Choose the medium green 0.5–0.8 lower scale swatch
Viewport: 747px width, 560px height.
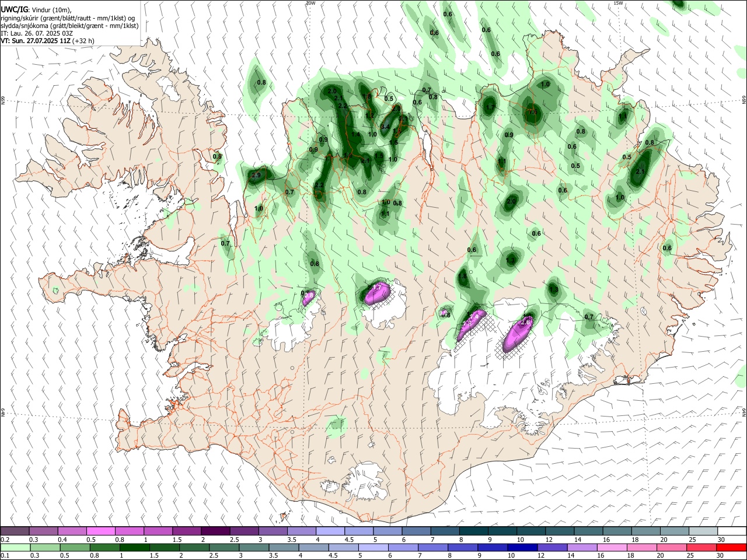75,548
